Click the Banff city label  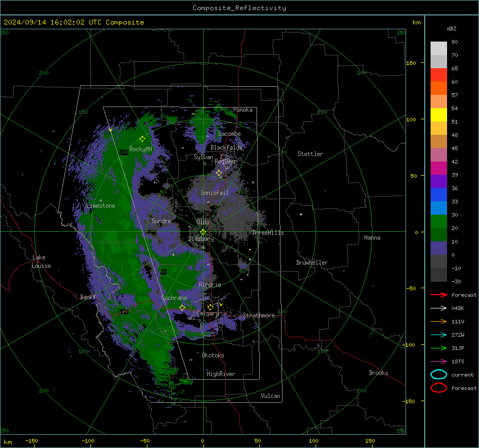coord(88,297)
